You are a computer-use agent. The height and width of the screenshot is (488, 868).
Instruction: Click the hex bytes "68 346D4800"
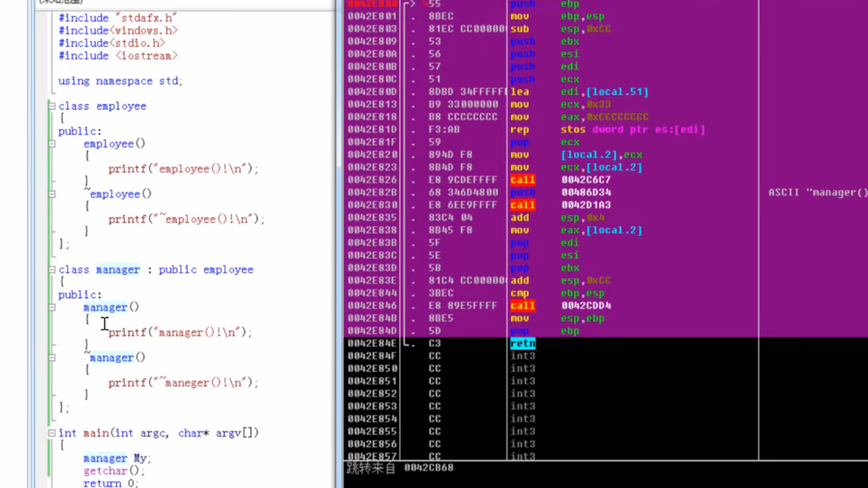point(463,193)
